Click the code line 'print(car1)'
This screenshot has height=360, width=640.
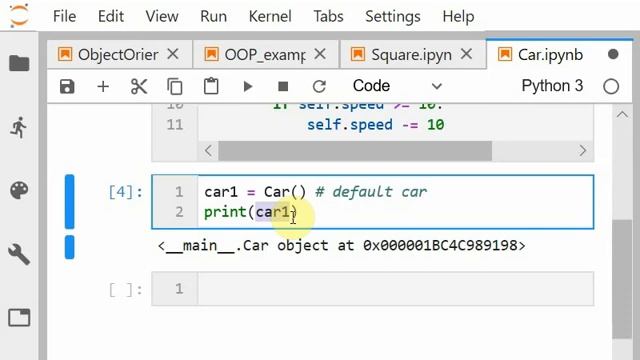pos(251,212)
